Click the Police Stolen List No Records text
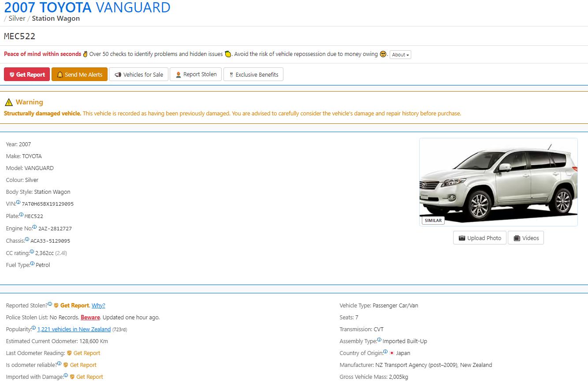Screen dimensions: 588x381 [42, 318]
